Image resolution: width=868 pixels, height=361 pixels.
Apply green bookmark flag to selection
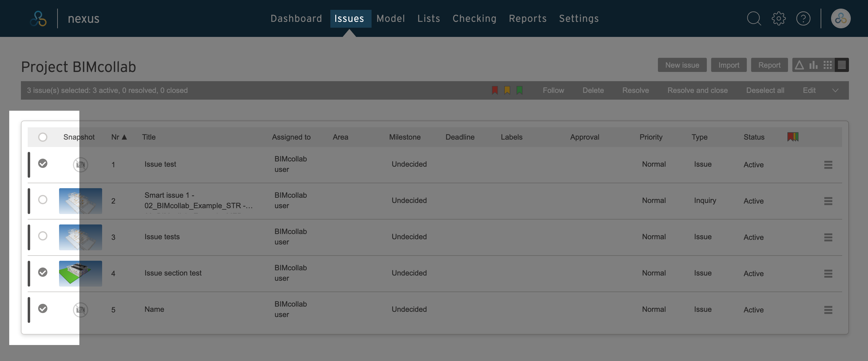(x=519, y=90)
